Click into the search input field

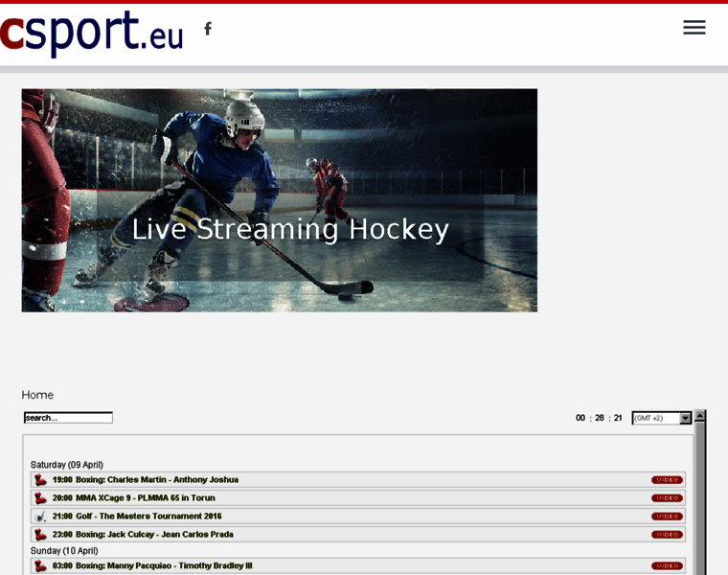pos(68,418)
